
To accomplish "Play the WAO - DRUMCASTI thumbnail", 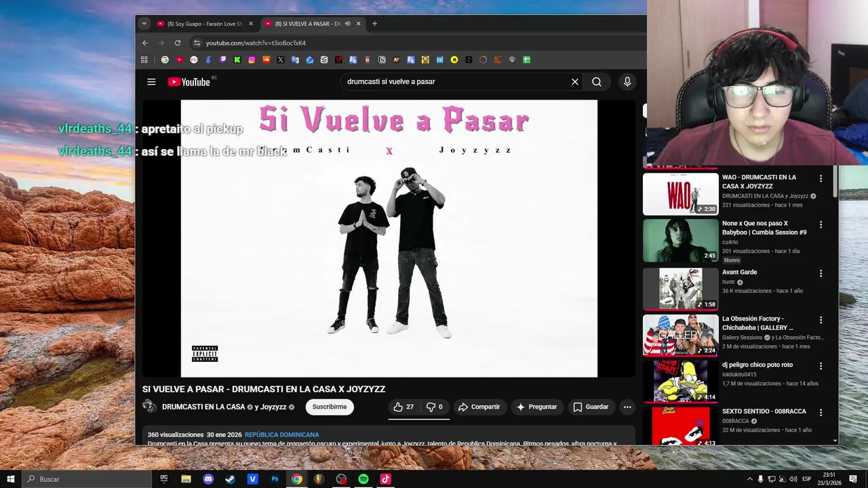I will pyautogui.click(x=681, y=194).
